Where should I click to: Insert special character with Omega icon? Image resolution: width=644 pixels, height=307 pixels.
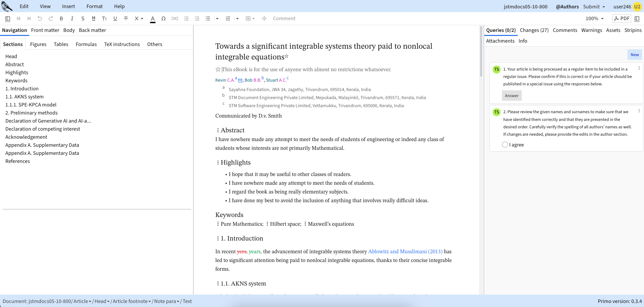[164, 18]
